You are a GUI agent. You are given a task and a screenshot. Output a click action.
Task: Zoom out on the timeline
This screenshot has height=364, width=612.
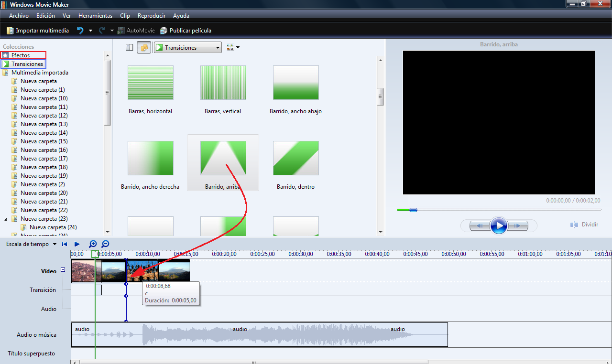coord(106,244)
